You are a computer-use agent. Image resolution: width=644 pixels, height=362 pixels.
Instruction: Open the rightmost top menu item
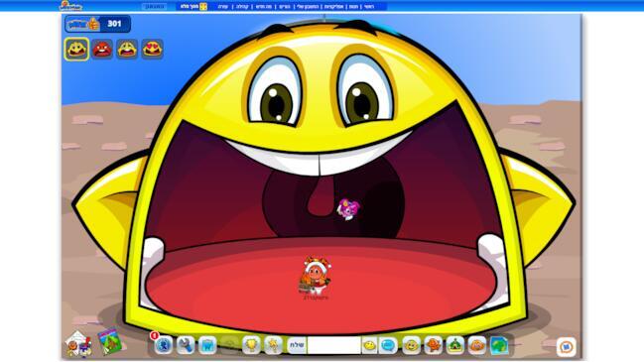[369, 7]
